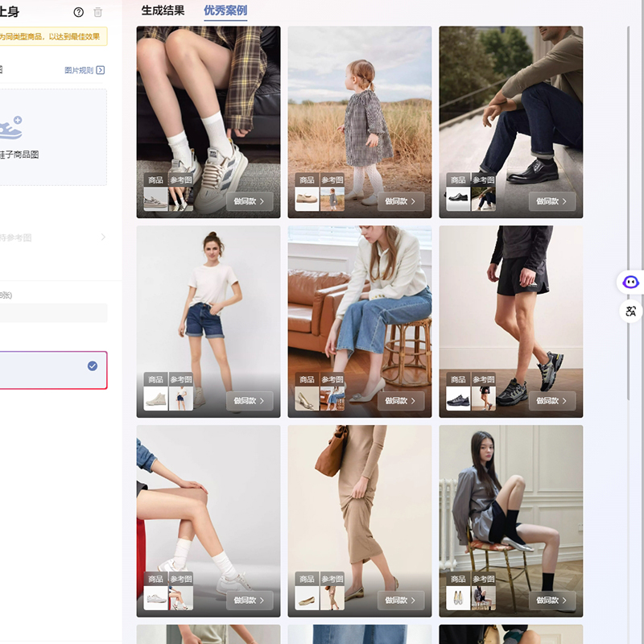Switch to the 生成结果 tab
Screen dimensions: 644x644
[x=163, y=10]
